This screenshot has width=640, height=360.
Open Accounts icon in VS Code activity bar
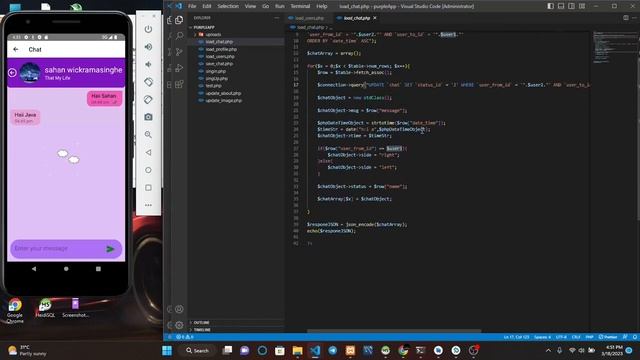[179, 309]
